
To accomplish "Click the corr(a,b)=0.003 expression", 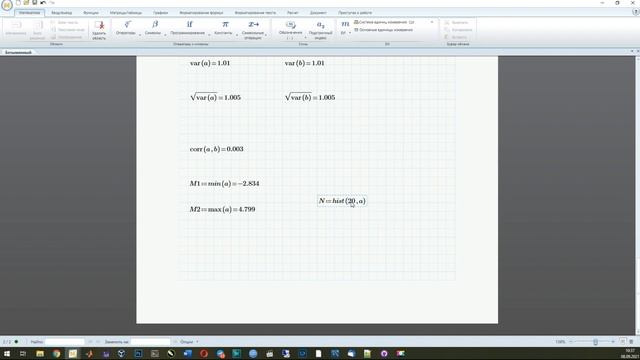I will coord(216,149).
